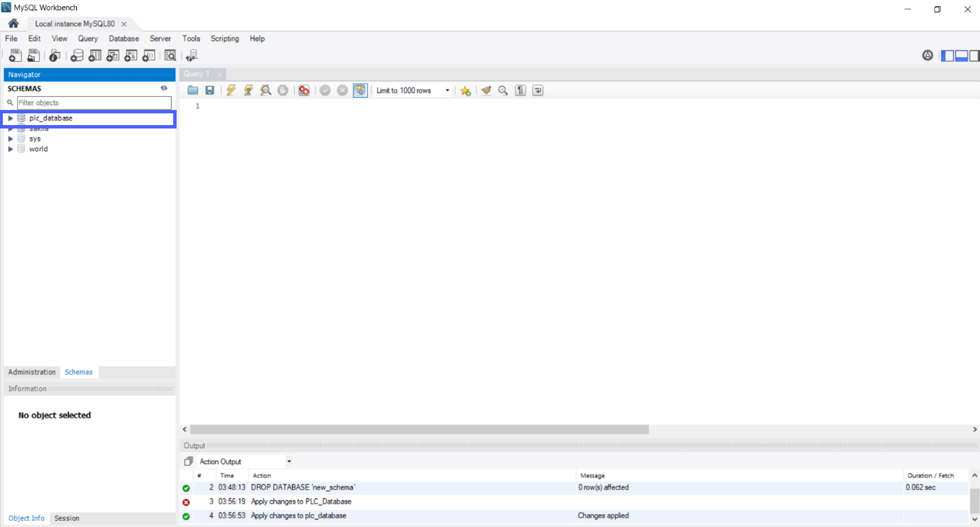Create a new view icon
Viewport: 980px width, 527px height.
113,56
